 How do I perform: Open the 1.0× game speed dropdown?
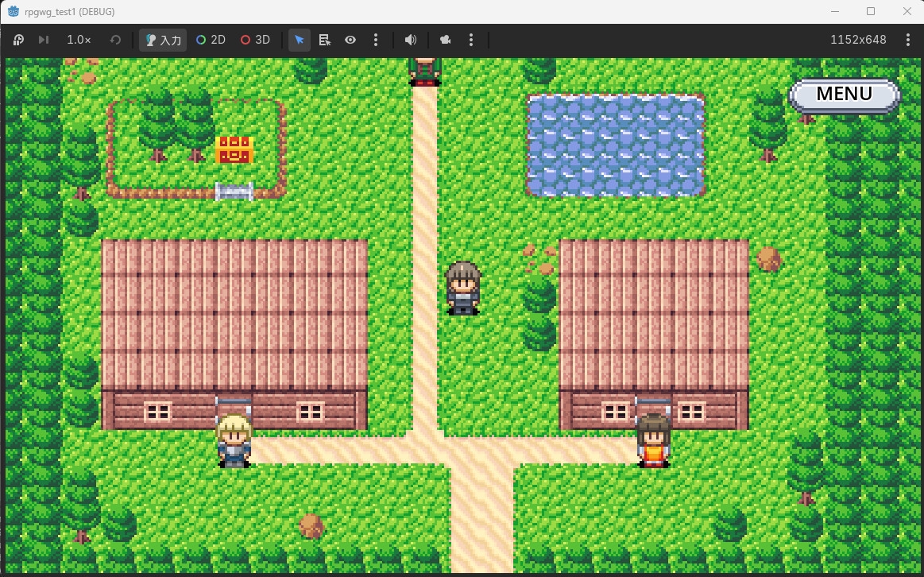(79, 40)
